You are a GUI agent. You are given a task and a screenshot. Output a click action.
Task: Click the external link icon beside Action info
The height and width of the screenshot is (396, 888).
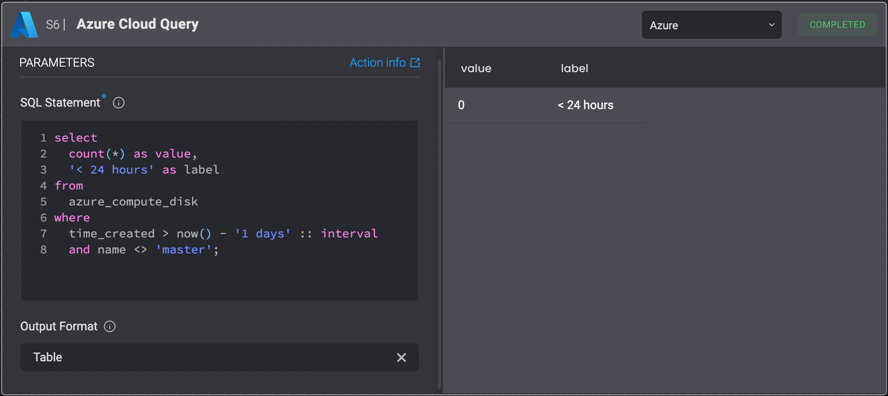(415, 62)
